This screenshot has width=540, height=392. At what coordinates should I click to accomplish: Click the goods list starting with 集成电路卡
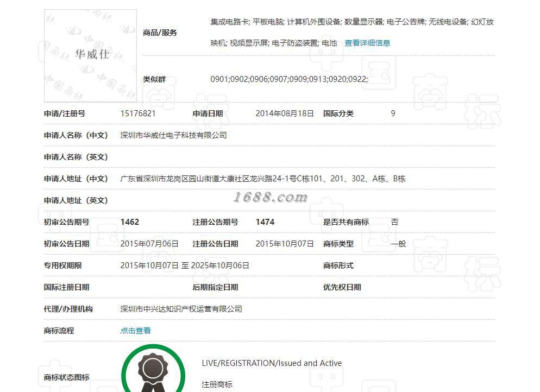pyautogui.click(x=352, y=33)
